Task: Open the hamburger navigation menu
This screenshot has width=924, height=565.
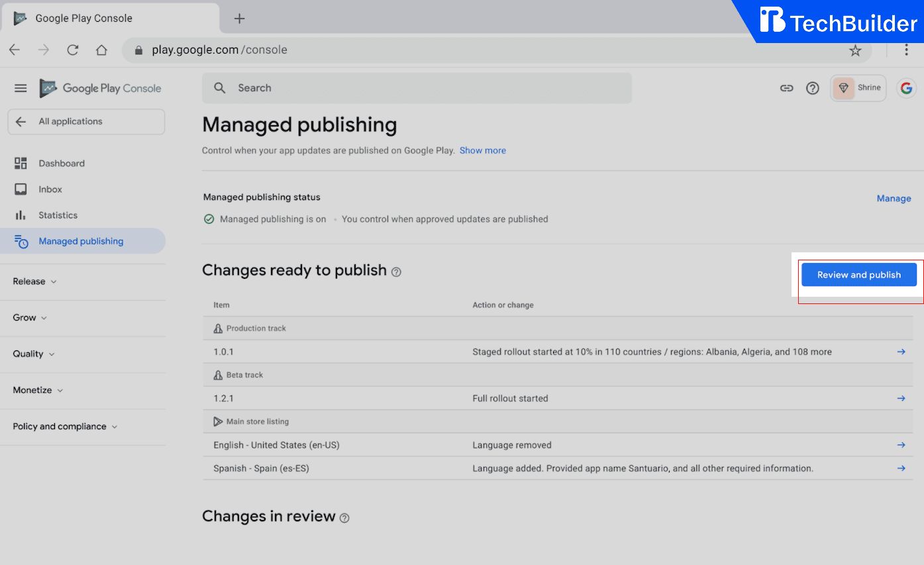Action: (x=21, y=87)
